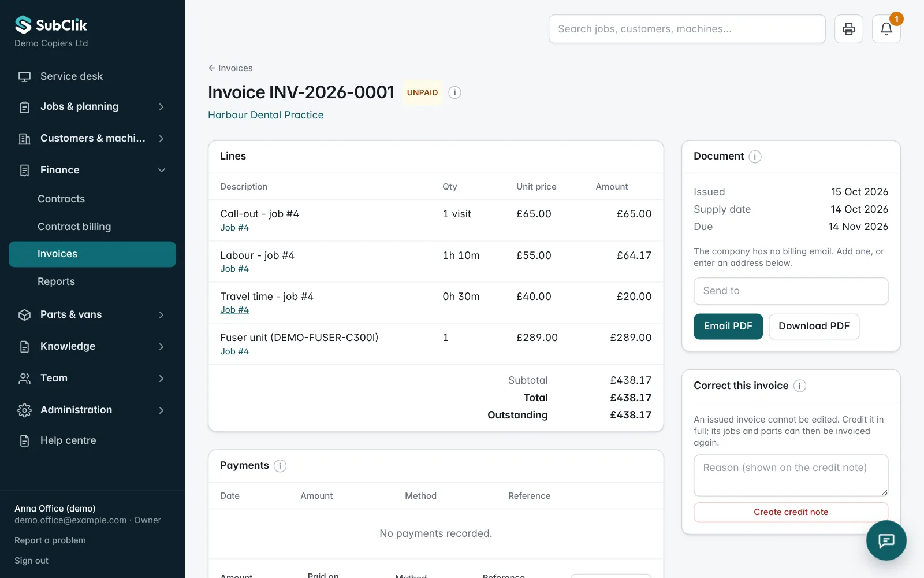Click the Jobs & planning clipboard icon
This screenshot has width=924, height=578.
coord(24,107)
